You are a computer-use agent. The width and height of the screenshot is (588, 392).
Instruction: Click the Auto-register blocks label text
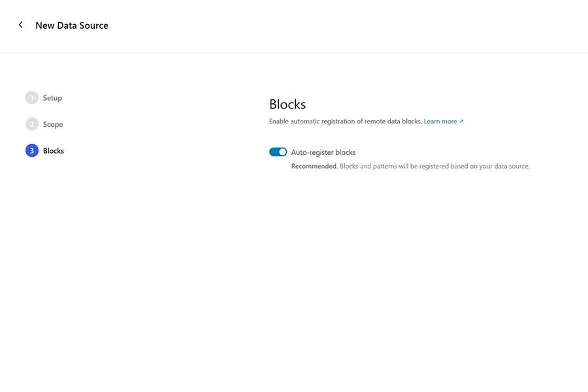[325, 152]
